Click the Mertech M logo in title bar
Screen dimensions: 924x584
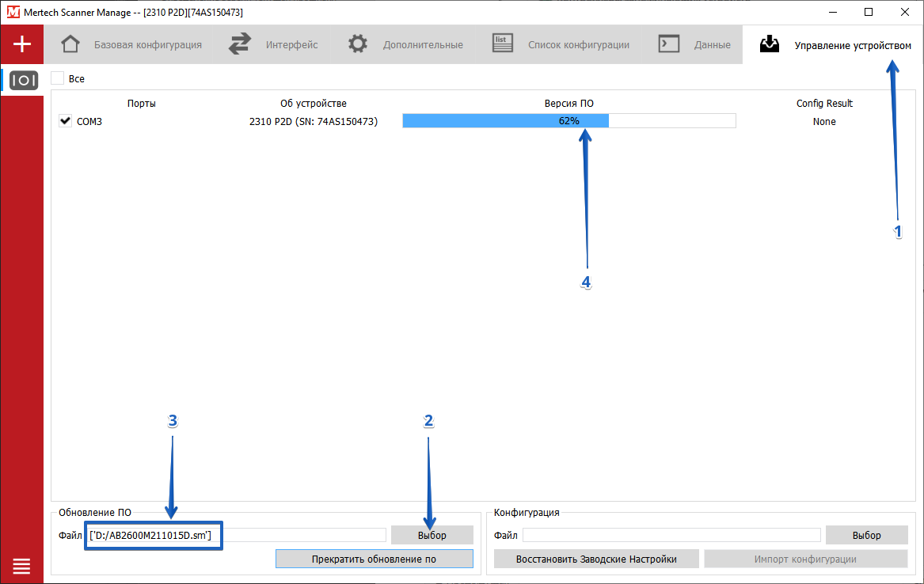click(13, 12)
